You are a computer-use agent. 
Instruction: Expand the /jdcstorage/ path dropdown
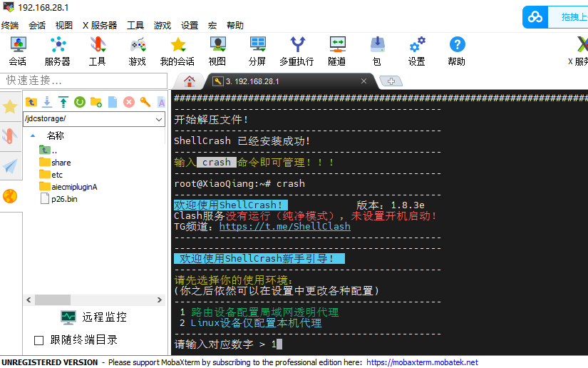point(159,118)
